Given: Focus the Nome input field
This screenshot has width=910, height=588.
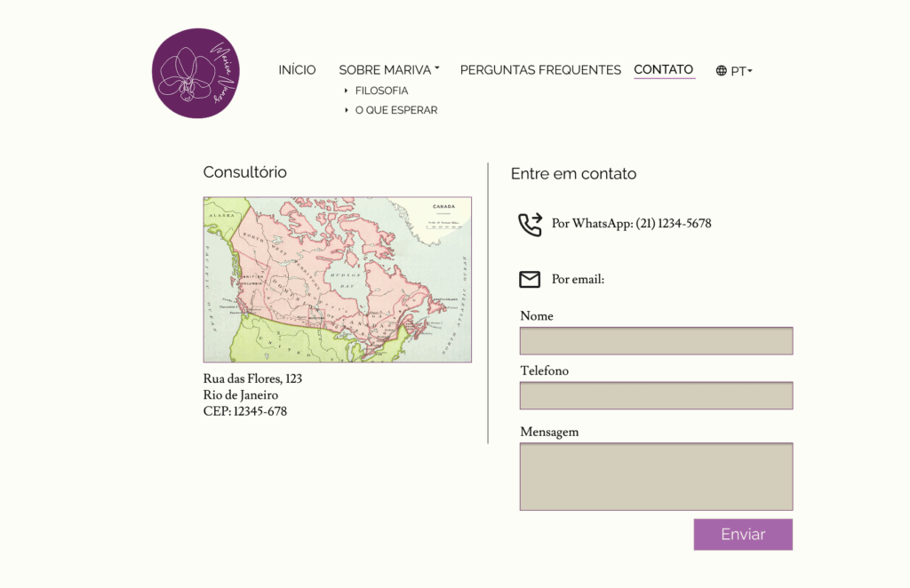Looking at the screenshot, I should point(656,341).
